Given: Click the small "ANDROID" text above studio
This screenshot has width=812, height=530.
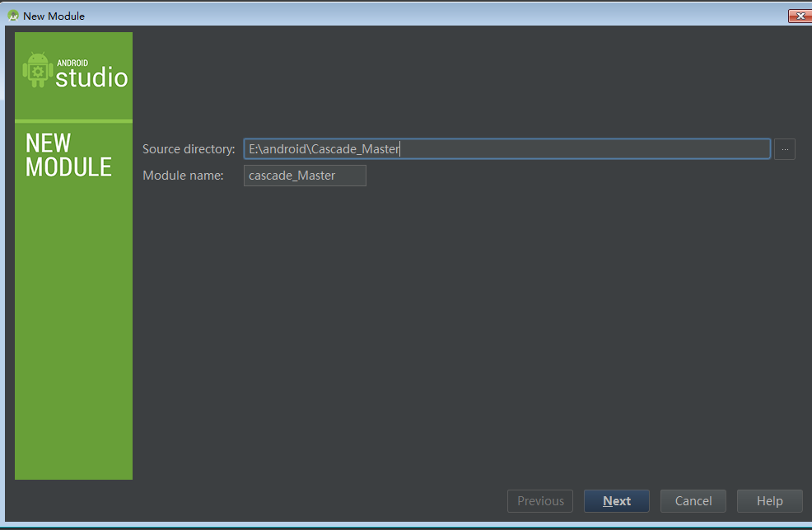Looking at the screenshot, I should point(72,63).
